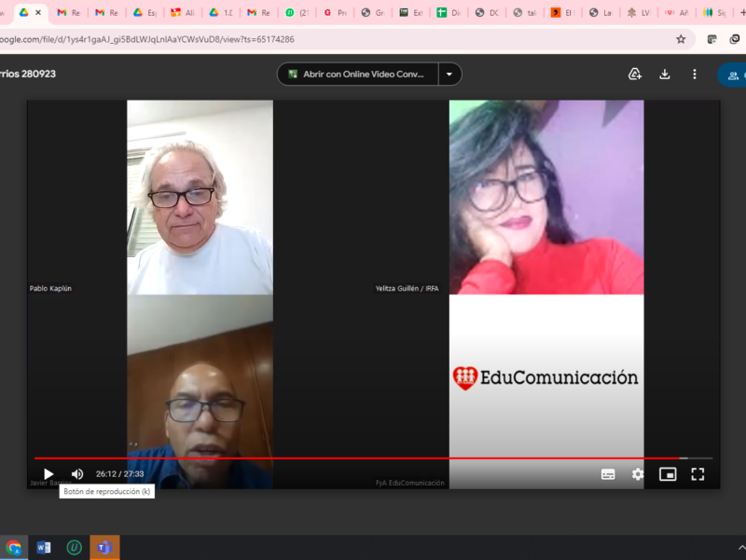
Task: Click the FyA EduComunicación name label
Action: tap(410, 483)
